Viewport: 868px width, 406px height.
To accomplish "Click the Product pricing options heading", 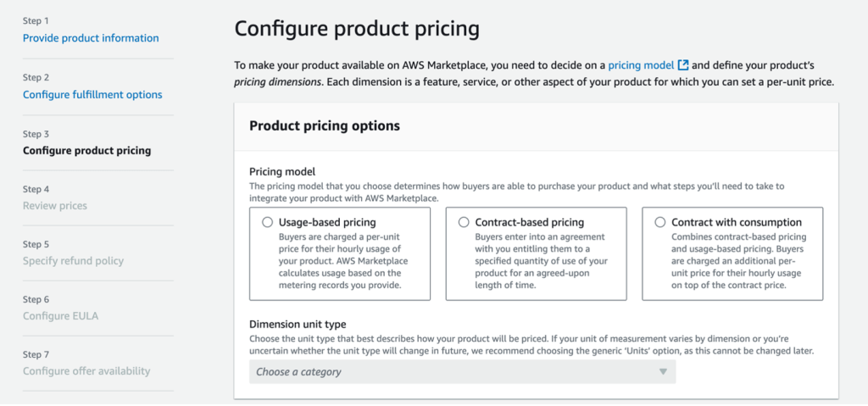I will pyautogui.click(x=325, y=126).
